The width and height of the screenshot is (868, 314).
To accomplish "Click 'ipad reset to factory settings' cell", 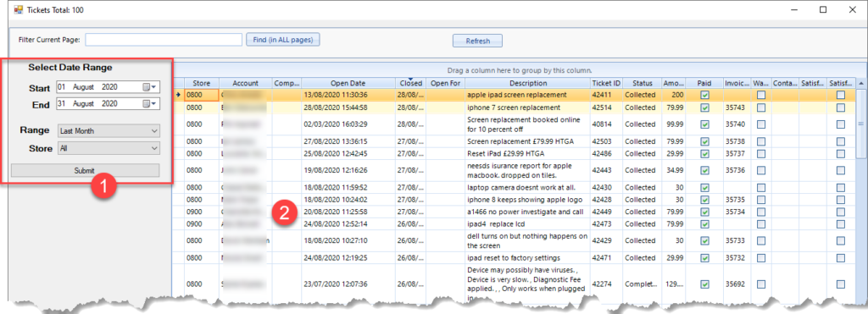I will click(527, 258).
